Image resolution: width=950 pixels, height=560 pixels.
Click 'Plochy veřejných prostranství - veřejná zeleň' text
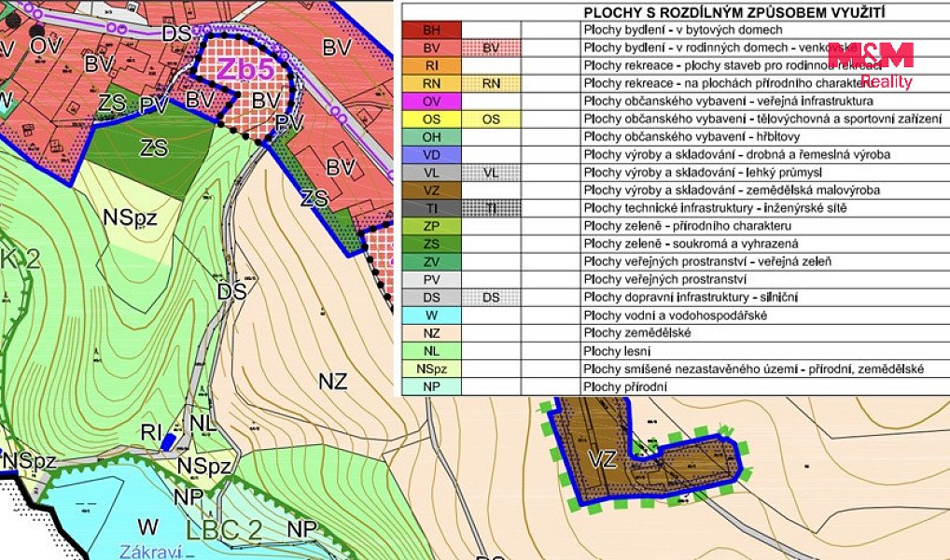click(x=707, y=262)
